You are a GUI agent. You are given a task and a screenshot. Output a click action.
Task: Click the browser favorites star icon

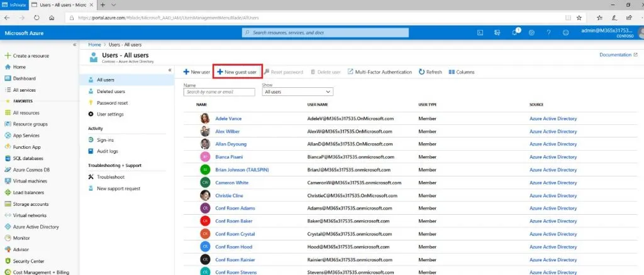(x=579, y=18)
